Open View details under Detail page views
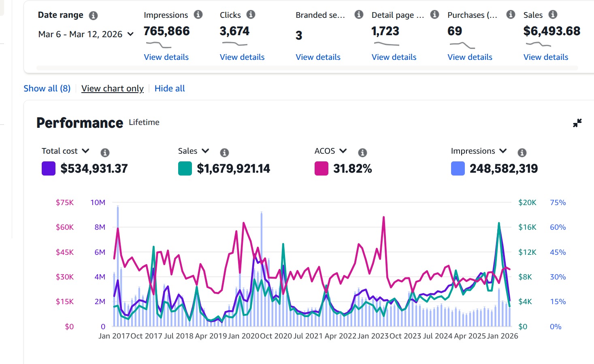The height and width of the screenshot is (364, 594). coord(394,57)
